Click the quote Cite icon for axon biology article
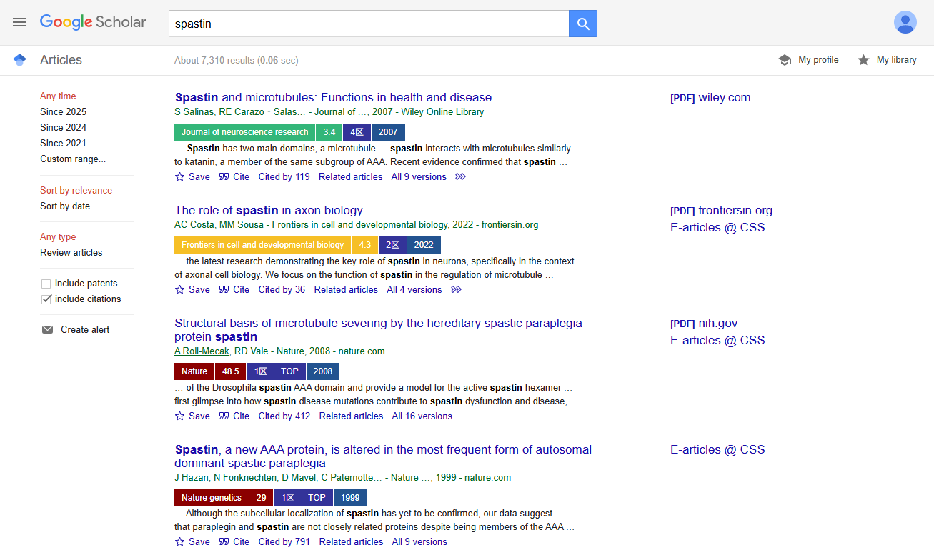 coord(224,290)
